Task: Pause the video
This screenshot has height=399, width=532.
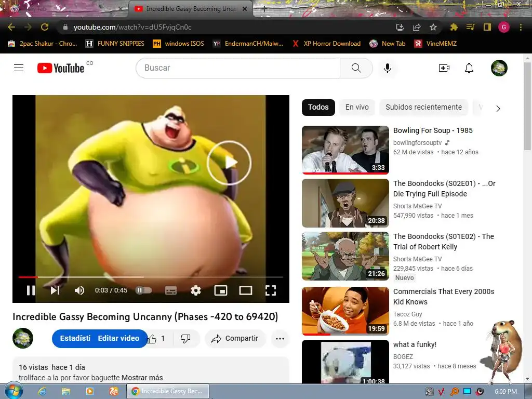Action: (31, 290)
